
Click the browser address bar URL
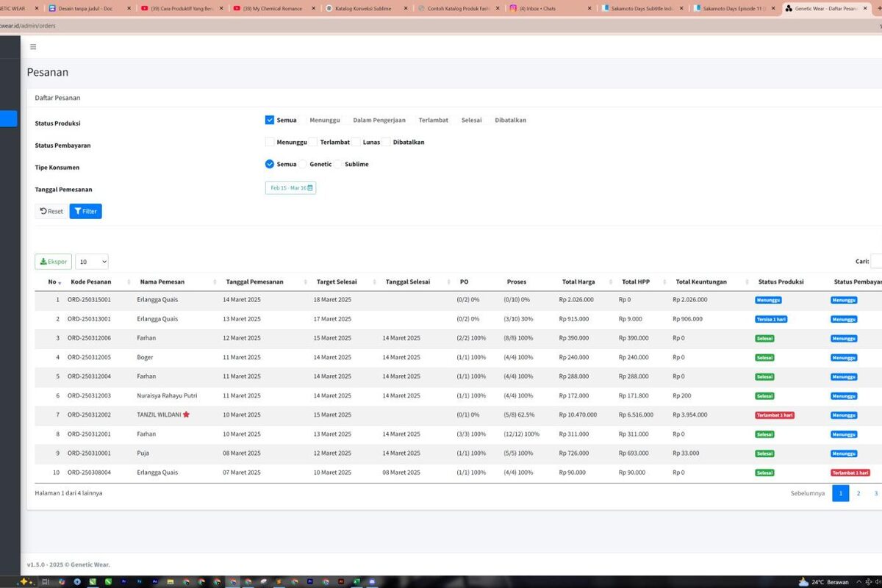[27, 26]
